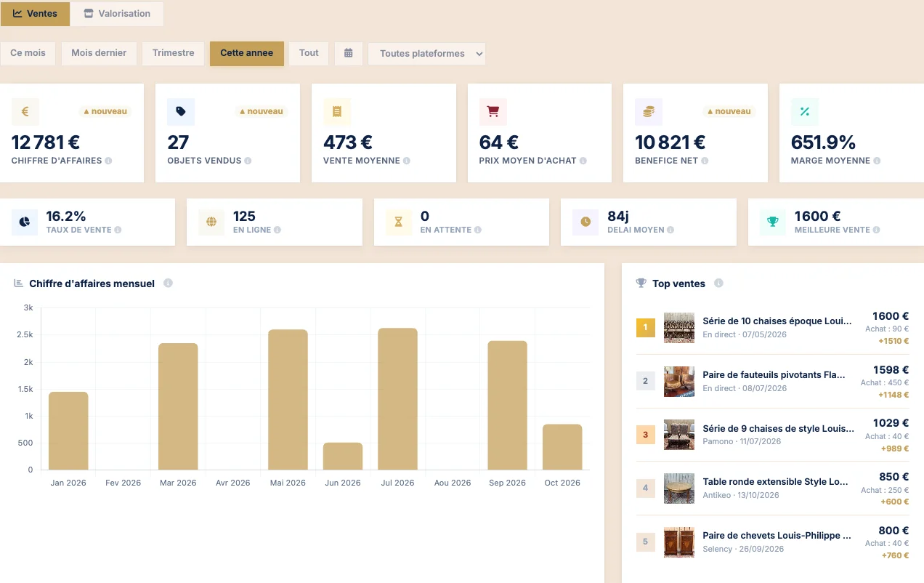Click the euro icon on the Chiffre d'affaires card

click(x=25, y=112)
